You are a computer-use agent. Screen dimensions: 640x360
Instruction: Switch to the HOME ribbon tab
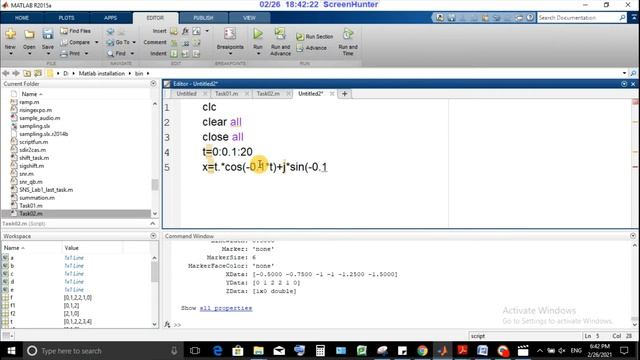[x=22, y=18]
